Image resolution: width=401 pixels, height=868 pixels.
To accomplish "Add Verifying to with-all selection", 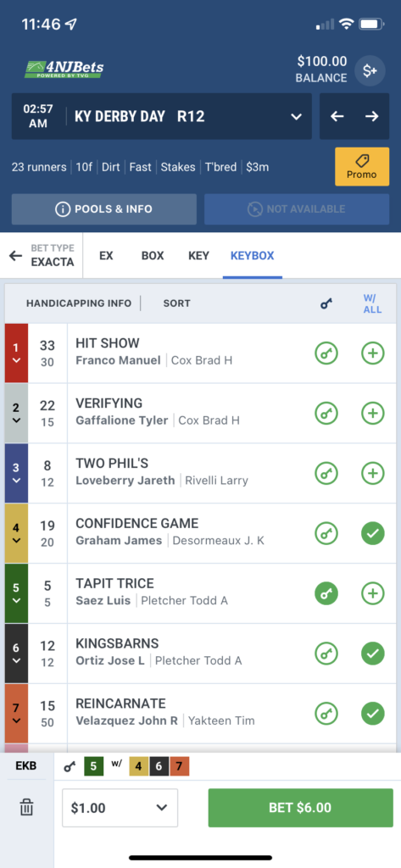I will [x=373, y=413].
